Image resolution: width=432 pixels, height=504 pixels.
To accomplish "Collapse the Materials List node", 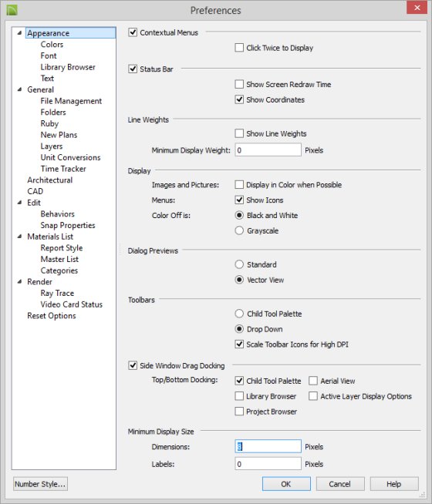I will pyautogui.click(x=19, y=237).
